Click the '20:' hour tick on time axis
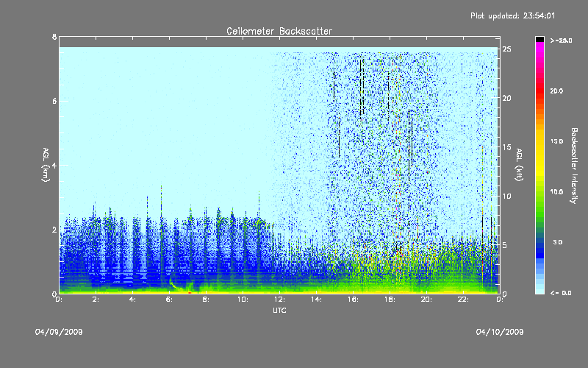 pyautogui.click(x=427, y=300)
